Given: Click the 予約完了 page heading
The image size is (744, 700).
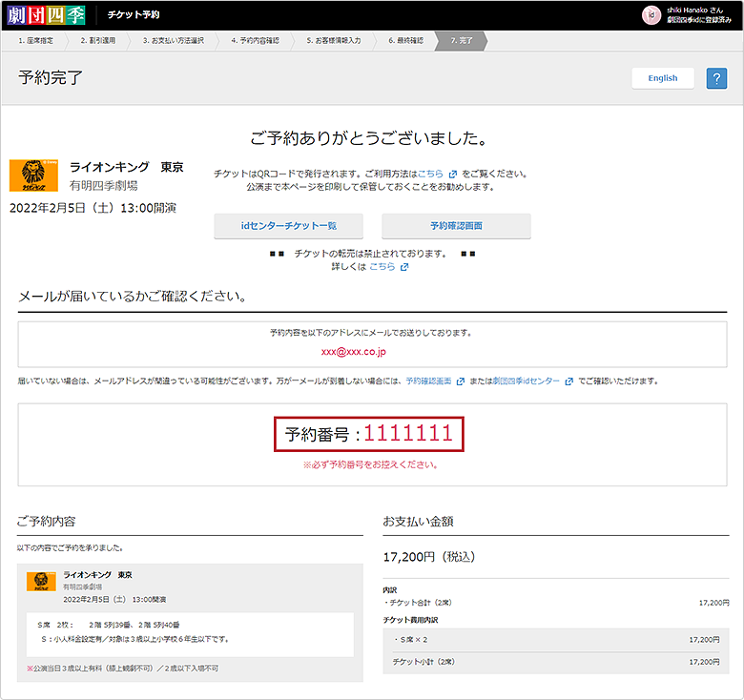Looking at the screenshot, I should 51,78.
